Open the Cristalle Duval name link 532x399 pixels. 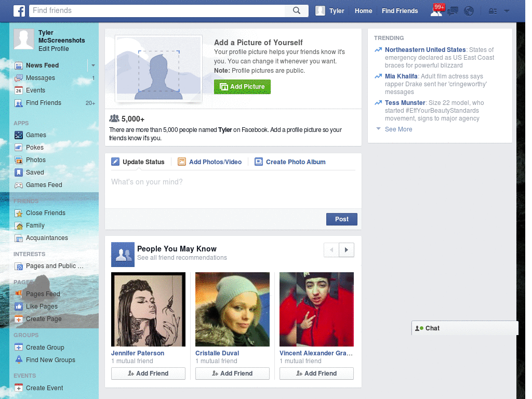(217, 353)
